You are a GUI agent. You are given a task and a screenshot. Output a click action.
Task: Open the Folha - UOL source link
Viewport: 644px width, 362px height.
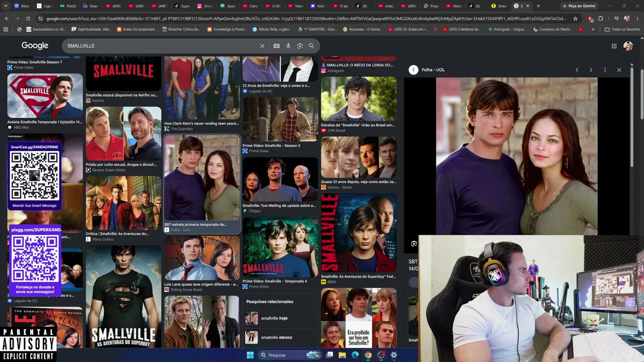(428, 70)
